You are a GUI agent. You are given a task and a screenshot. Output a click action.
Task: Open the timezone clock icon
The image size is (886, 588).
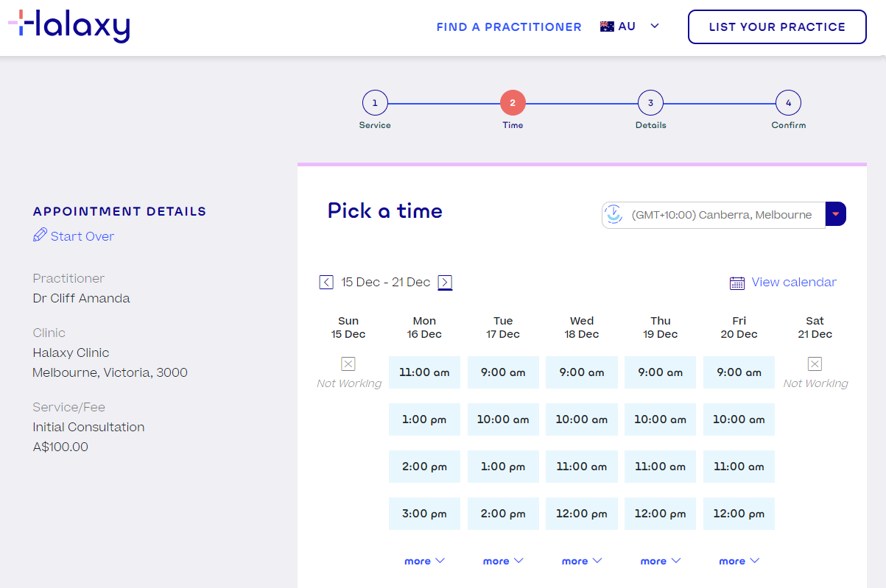(613, 213)
